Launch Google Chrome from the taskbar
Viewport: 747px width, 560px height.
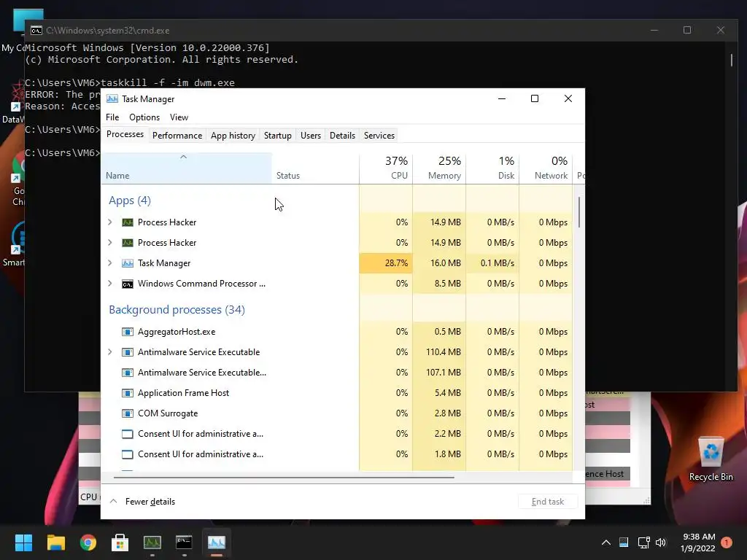(x=88, y=542)
